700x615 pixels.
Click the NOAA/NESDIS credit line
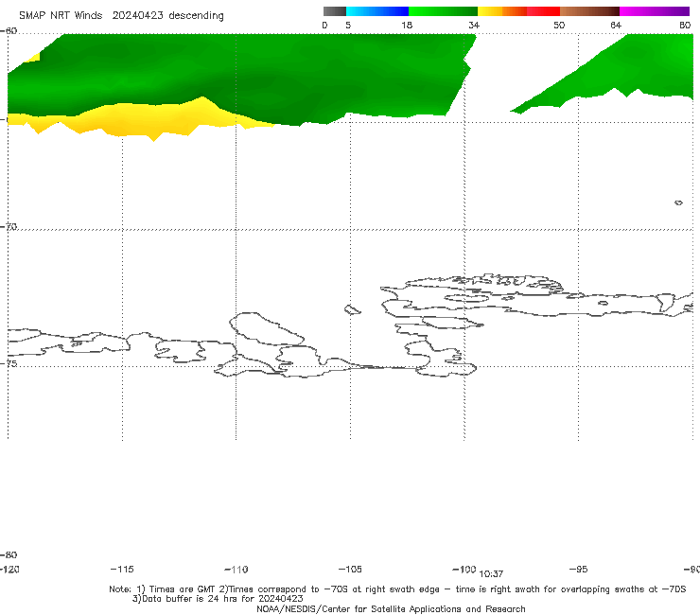391,609
